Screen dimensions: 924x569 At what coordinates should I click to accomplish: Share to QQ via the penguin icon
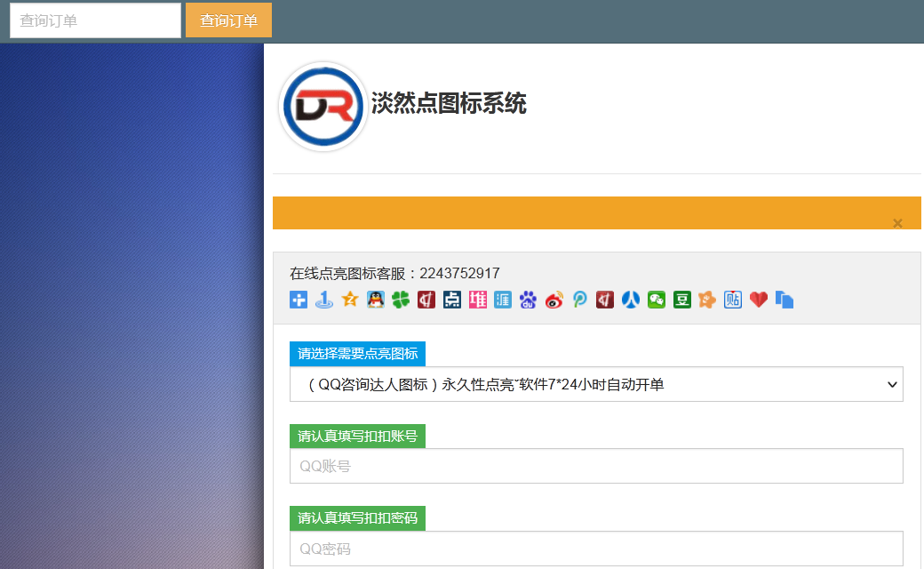(x=375, y=300)
